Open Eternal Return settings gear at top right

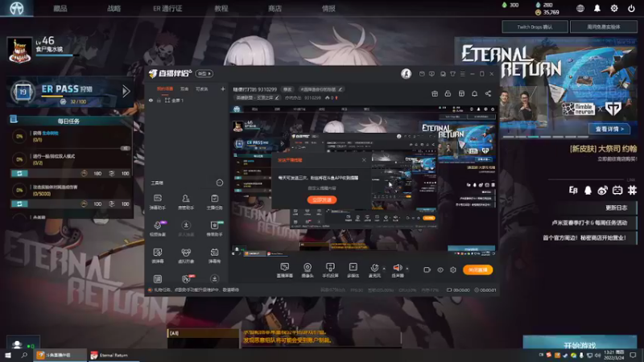(614, 8)
